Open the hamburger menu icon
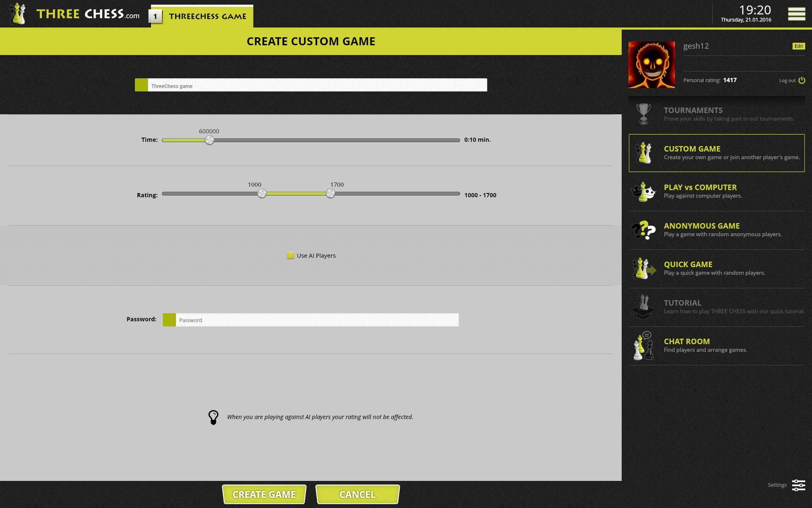812x508 pixels. click(796, 14)
